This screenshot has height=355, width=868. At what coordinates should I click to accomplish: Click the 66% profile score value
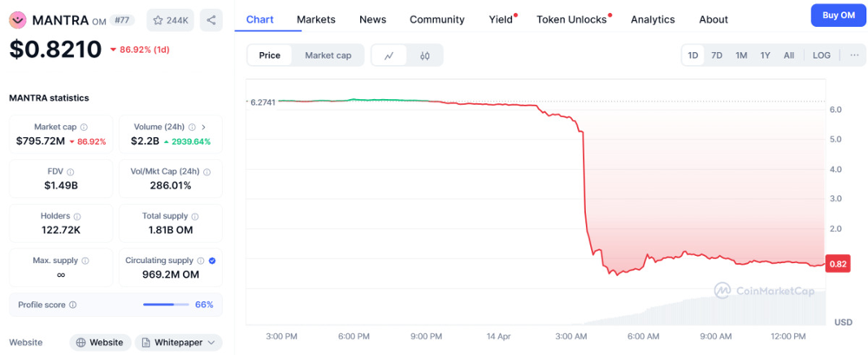[204, 305]
